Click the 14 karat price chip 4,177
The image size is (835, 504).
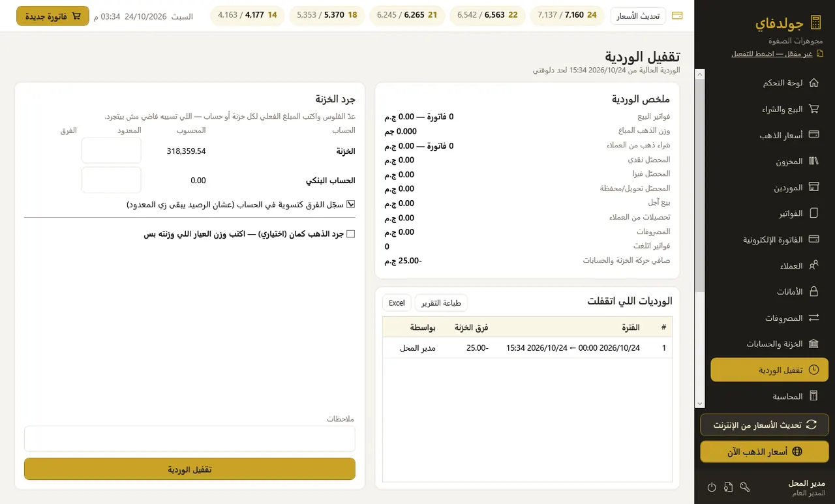[247, 15]
